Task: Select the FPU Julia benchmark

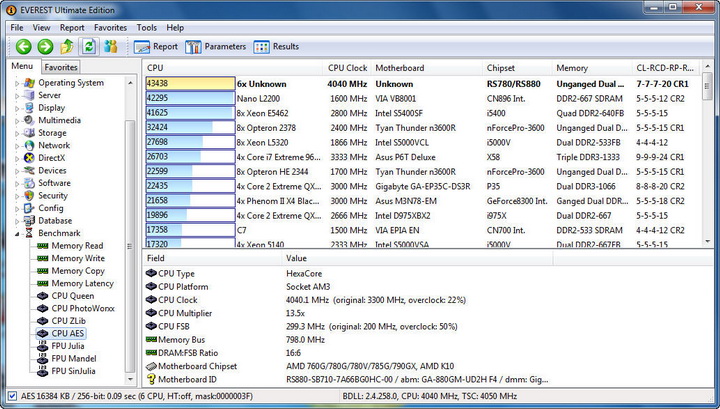Action: click(x=68, y=346)
